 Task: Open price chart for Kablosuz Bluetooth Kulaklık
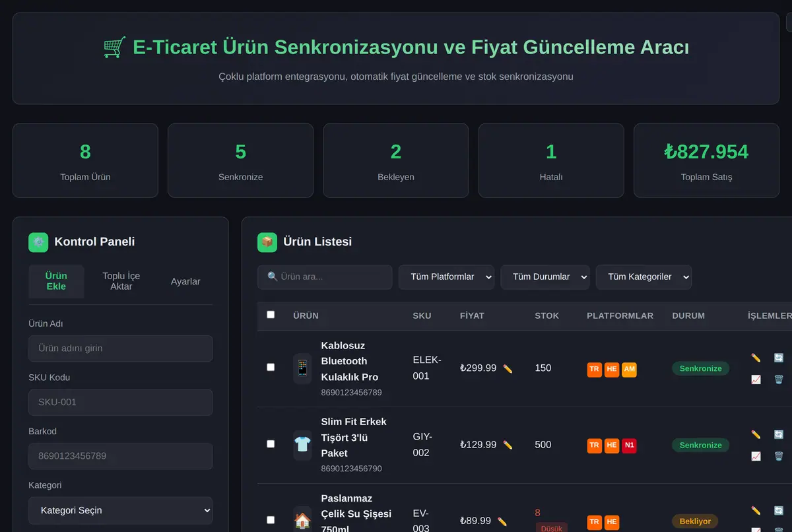point(756,380)
